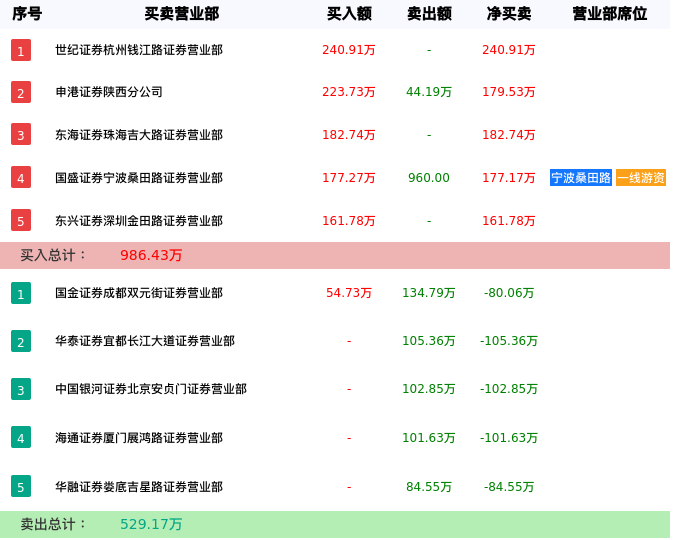Viewport: 676px width, 540px height.
Task: Click net value -84.55万
Action: [x=509, y=487]
